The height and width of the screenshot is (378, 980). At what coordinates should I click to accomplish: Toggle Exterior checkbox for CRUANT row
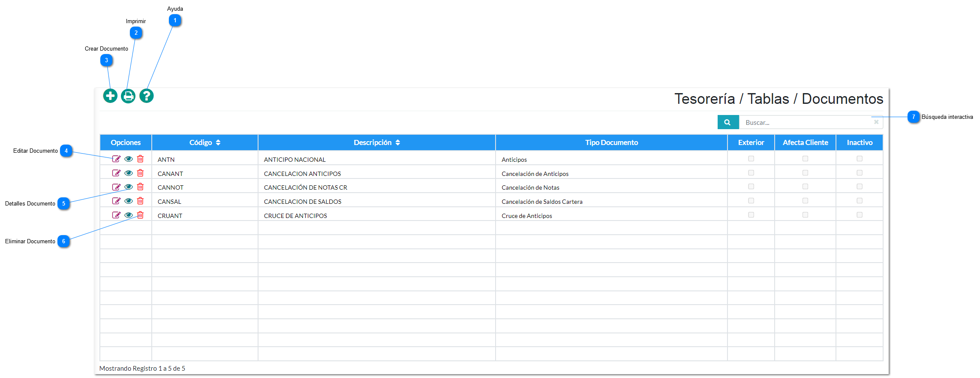[751, 215]
